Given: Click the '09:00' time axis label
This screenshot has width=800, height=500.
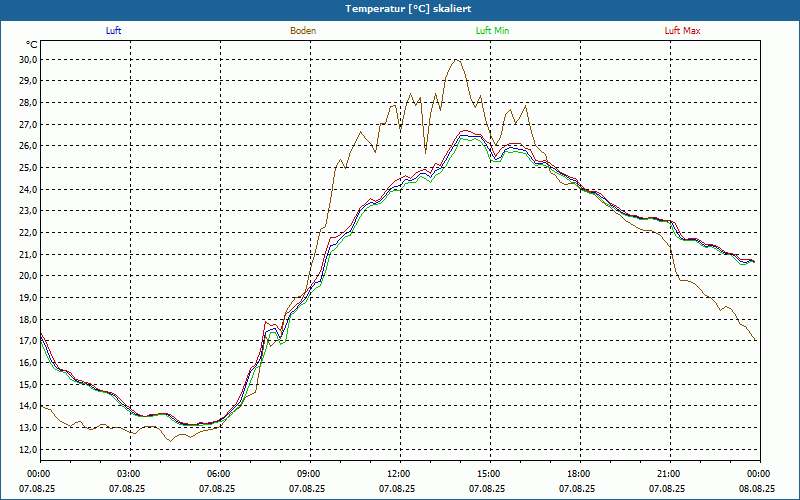Looking at the screenshot, I should tap(310, 474).
